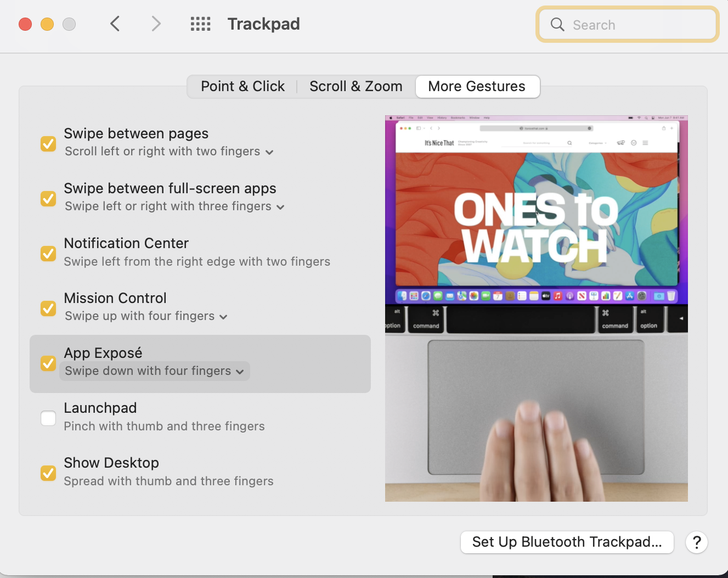This screenshot has height=578, width=728.
Task: Go forward with the right chevron arrow
Action: point(156,24)
